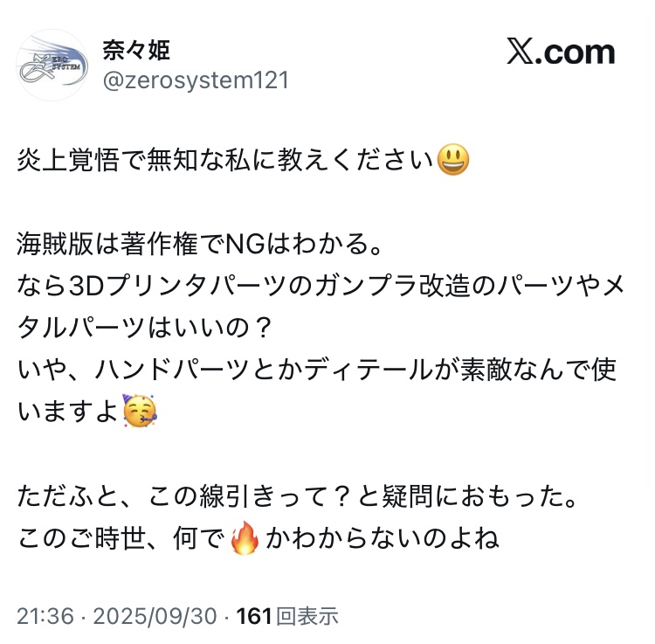
Task: Click the line starting なら3Dプリンタパーツ
Action: coord(321,286)
